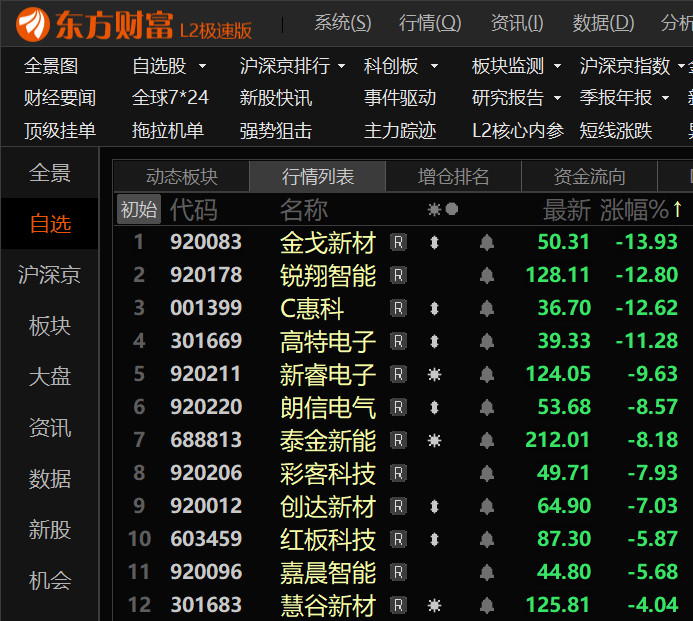Open 主力踪迹 from the toolbar
693x621 pixels.
pos(400,131)
